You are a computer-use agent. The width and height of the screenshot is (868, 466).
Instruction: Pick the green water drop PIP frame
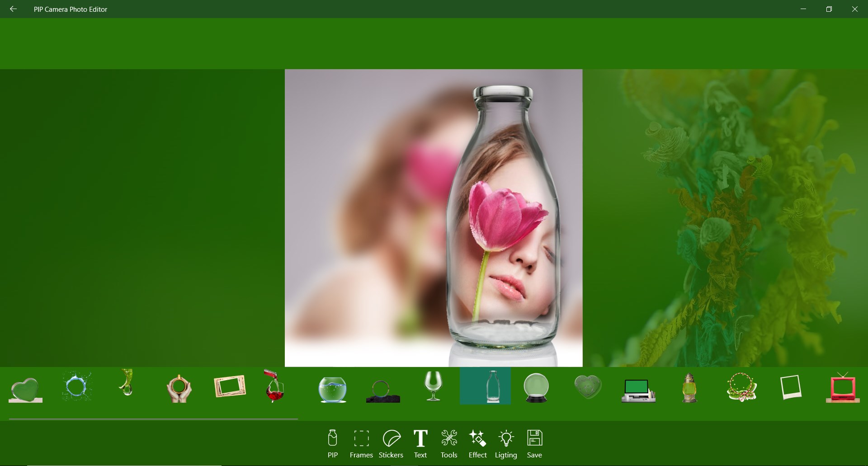pos(127,382)
